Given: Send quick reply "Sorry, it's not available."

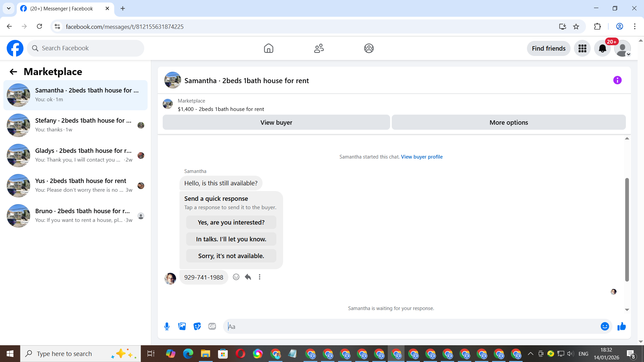Looking at the screenshot, I should (231, 256).
